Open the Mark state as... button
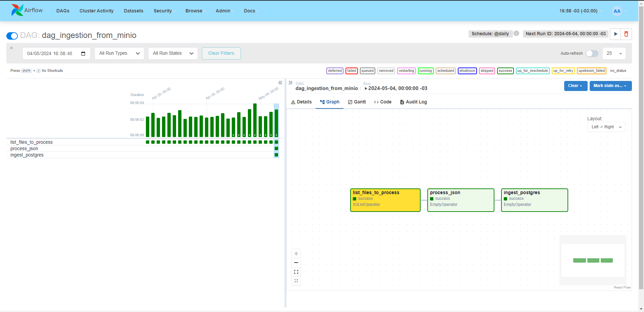The height and width of the screenshot is (312, 644). click(610, 86)
